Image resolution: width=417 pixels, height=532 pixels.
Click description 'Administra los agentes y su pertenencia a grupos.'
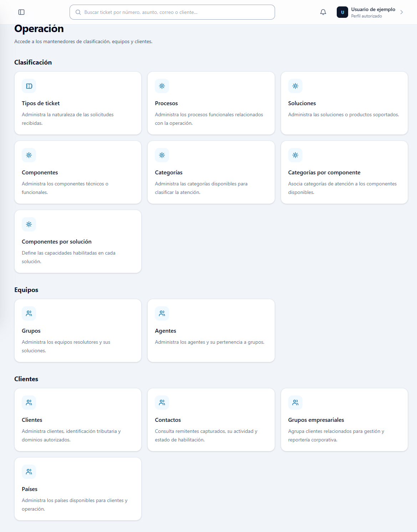click(x=210, y=342)
